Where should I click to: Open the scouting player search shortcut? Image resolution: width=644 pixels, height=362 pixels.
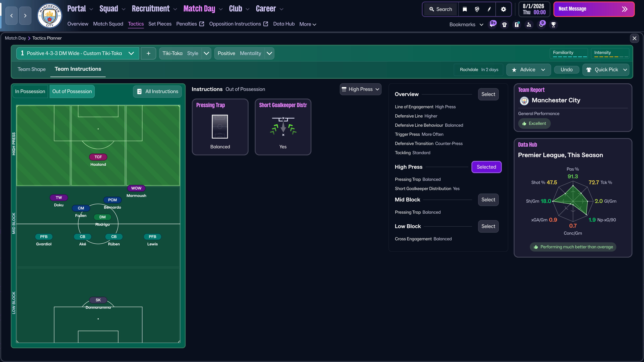(x=529, y=24)
